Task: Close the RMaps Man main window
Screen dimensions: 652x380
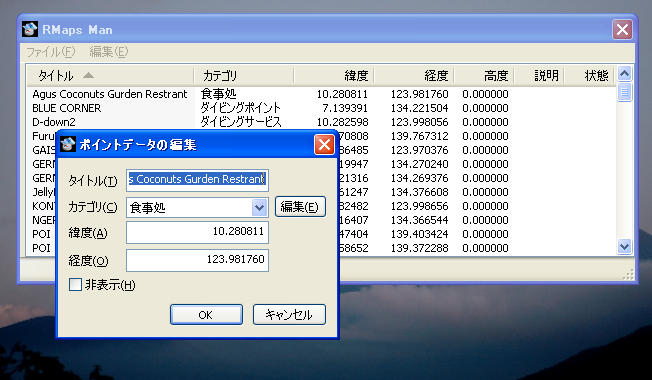Action: pos(622,30)
